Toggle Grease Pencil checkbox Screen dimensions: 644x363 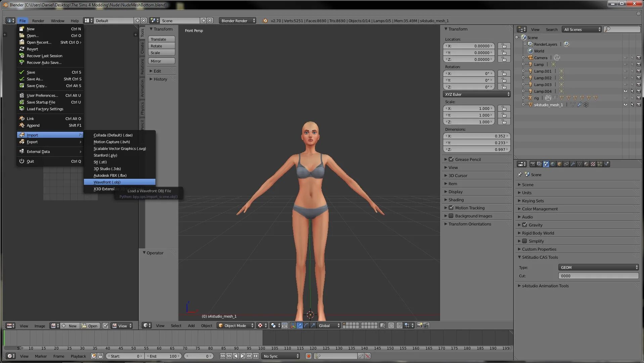click(451, 159)
